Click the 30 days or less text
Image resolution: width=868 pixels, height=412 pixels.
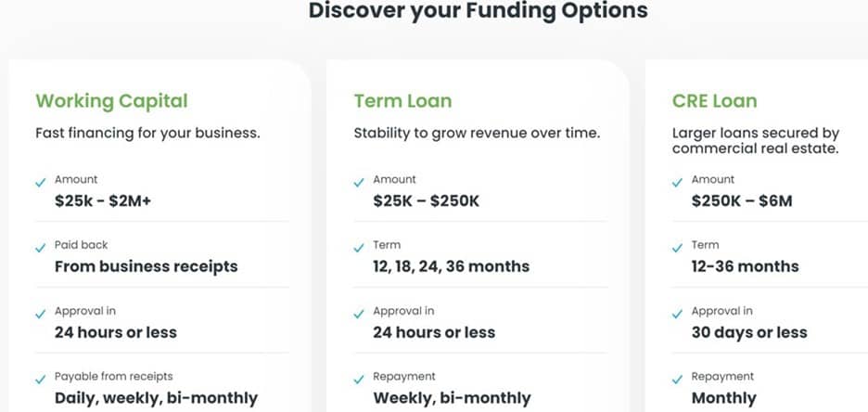coord(749,332)
